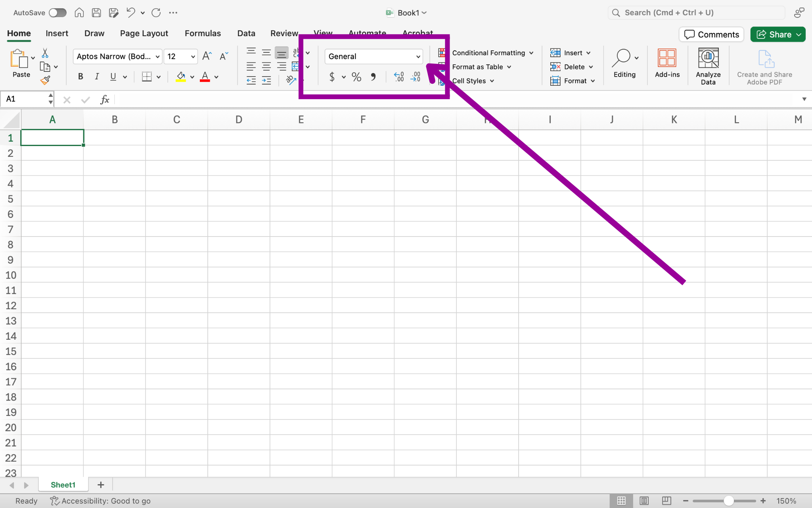Toggle the AutoSave switch
The image size is (812, 508).
58,13
